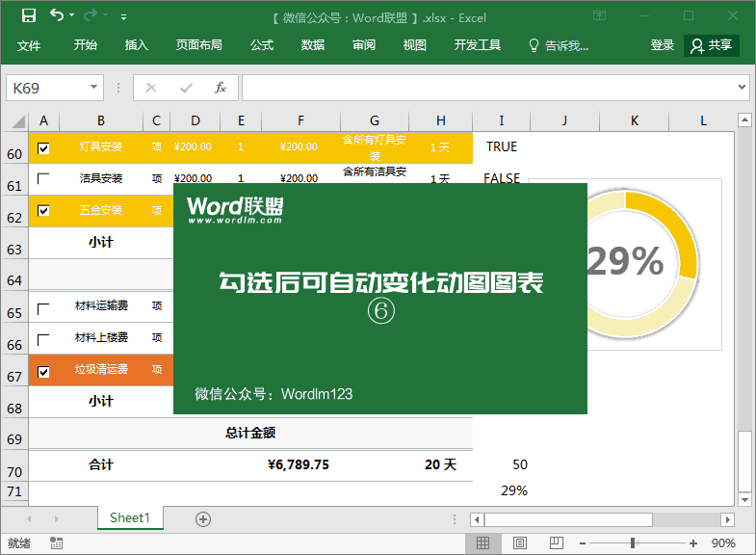The width and height of the screenshot is (756, 555).
Task: Switch to Normal view icon
Action: coord(482,543)
